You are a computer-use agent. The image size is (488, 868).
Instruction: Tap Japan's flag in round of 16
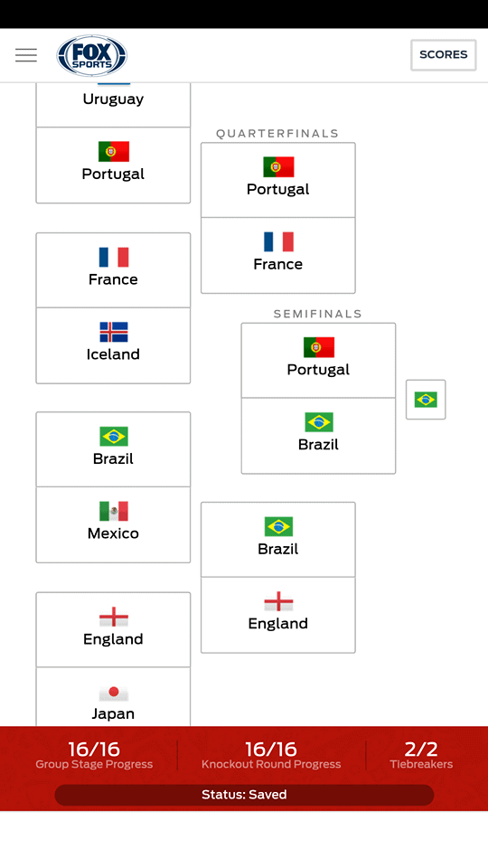click(114, 692)
